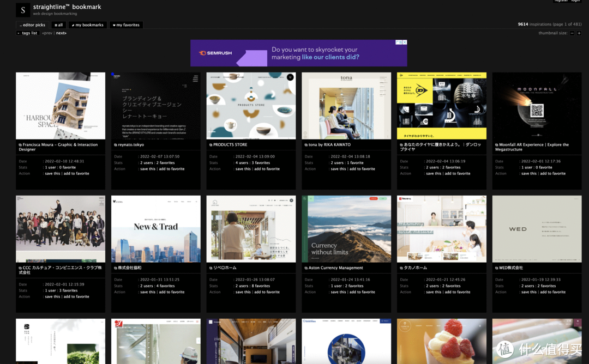This screenshot has width=589, height=364.
Task: Click 'save this' under PRODUCTS STORE
Action: (243, 169)
